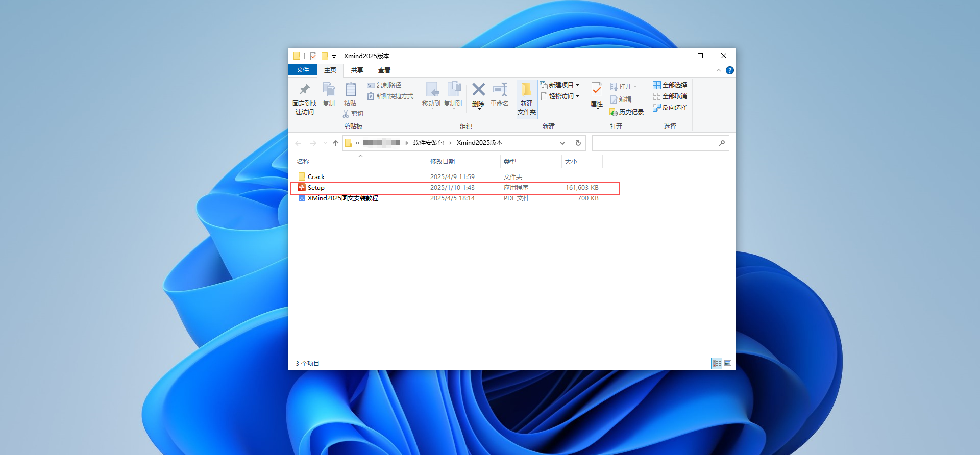
Task: Expand the Open (打开) dropdown arrow
Action: point(635,87)
